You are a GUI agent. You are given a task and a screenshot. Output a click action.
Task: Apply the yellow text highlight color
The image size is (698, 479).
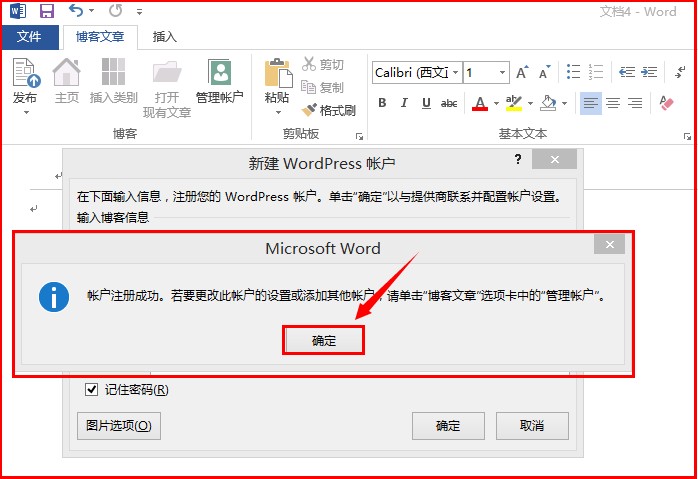click(x=514, y=103)
